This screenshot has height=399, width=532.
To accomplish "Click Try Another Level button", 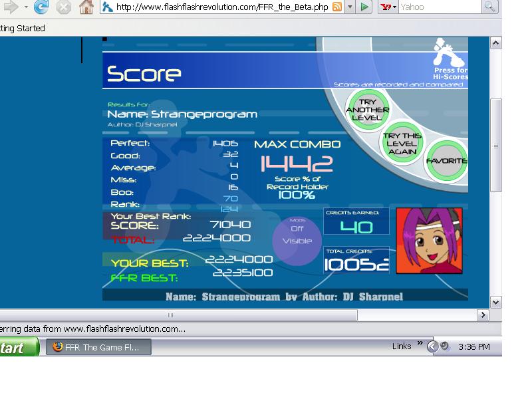I will [x=368, y=110].
